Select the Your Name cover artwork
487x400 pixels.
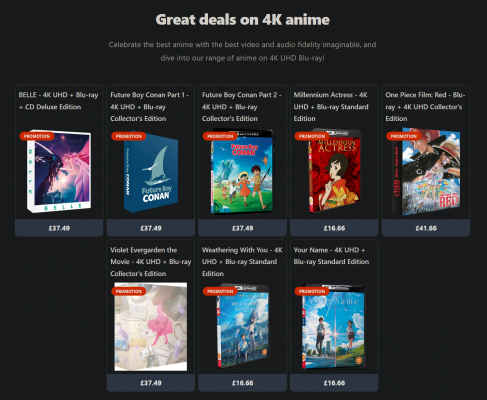pyautogui.click(x=334, y=327)
